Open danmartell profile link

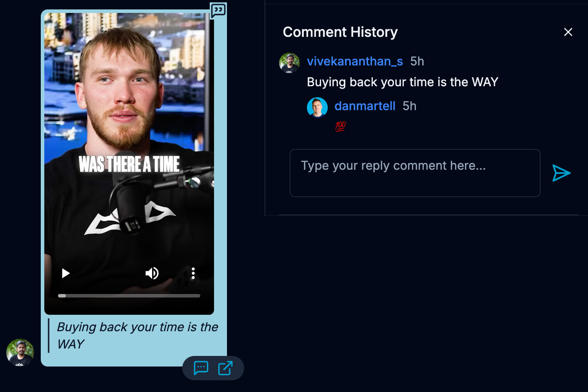pos(365,106)
